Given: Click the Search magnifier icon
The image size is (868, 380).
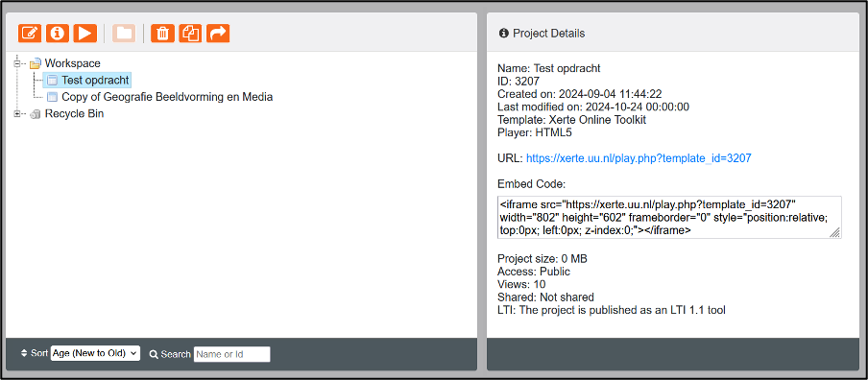Looking at the screenshot, I should point(154,354).
